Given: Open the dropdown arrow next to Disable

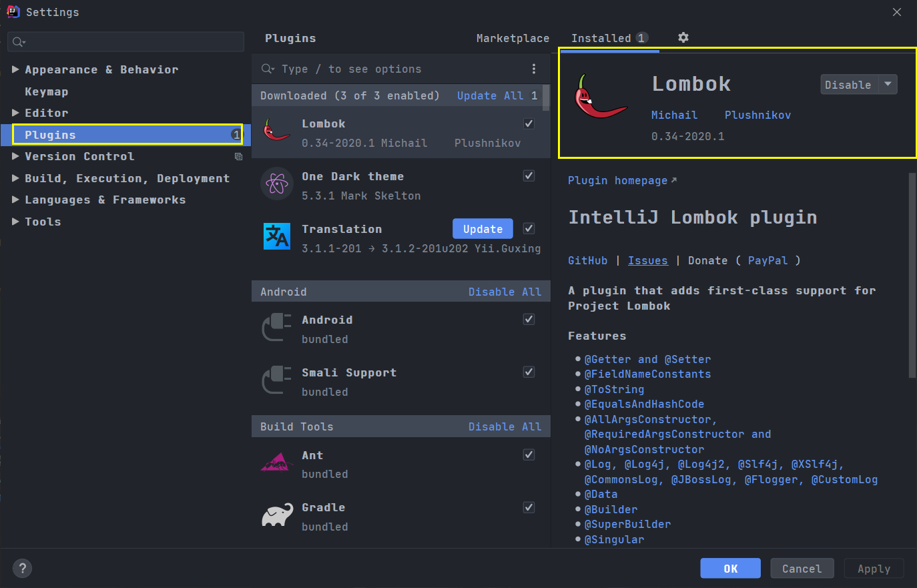Looking at the screenshot, I should tap(888, 84).
